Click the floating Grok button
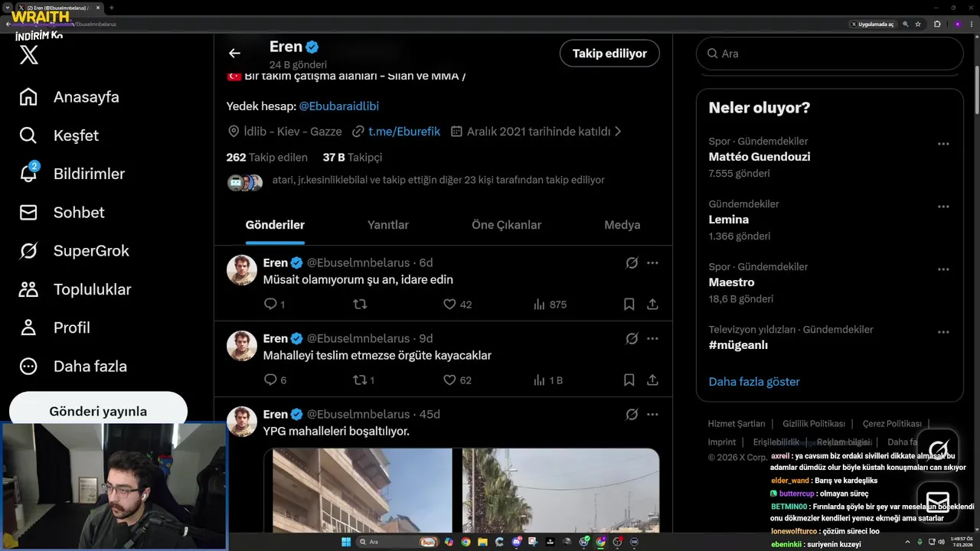This screenshot has height=551, width=980. 938,449
